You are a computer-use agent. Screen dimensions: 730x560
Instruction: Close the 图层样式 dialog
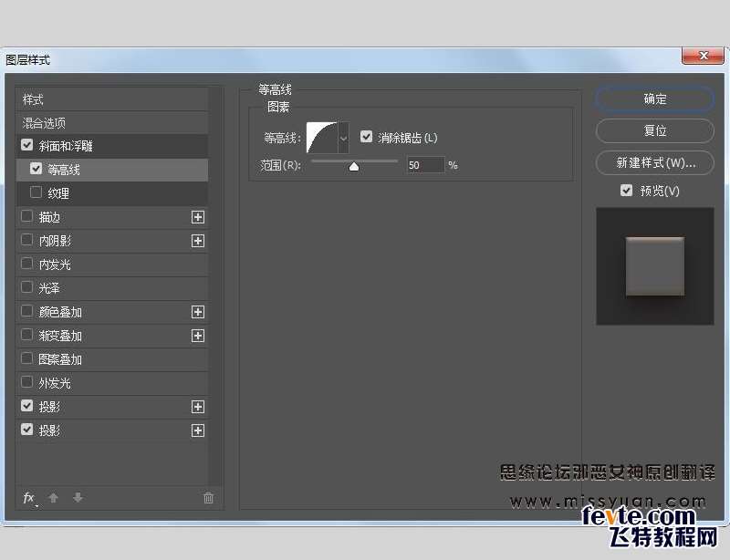[703, 56]
